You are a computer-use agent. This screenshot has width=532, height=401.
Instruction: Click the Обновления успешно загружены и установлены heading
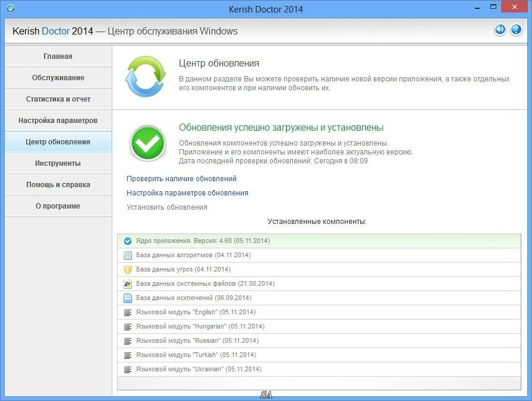[x=281, y=128]
